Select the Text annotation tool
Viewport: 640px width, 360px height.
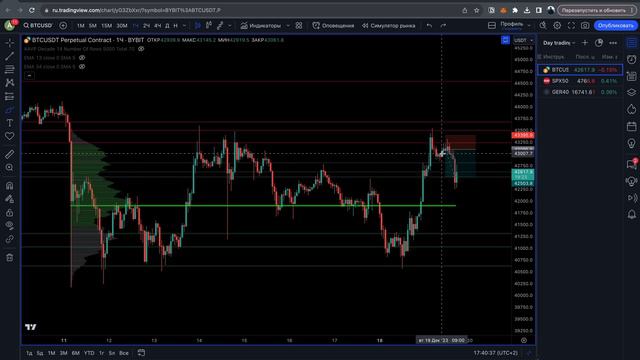(x=9, y=123)
